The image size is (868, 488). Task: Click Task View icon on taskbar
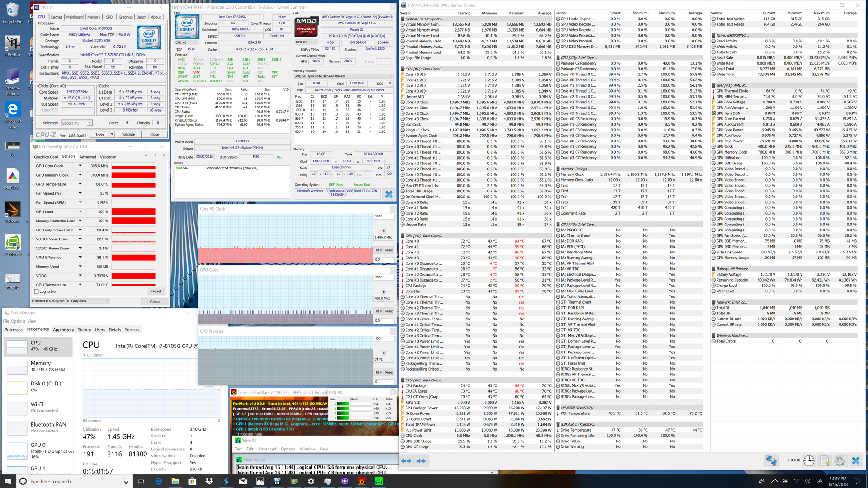coord(141,481)
